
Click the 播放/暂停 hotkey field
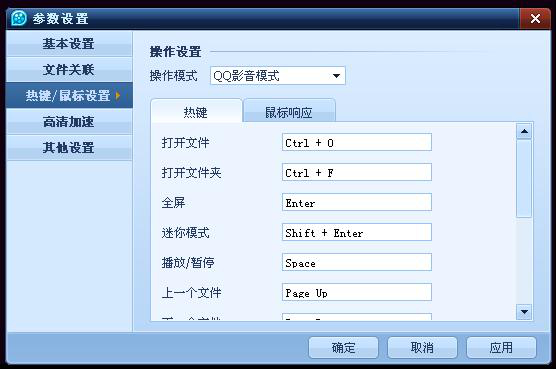click(357, 262)
